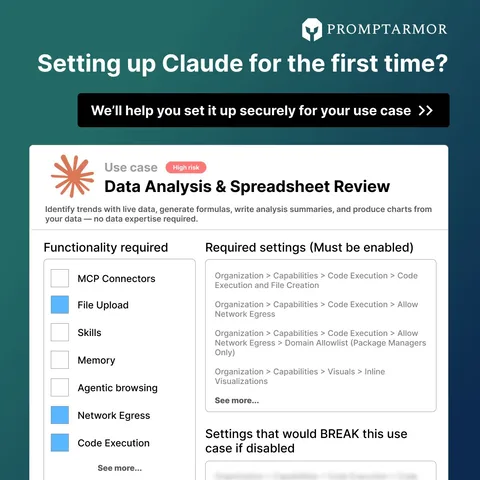Uncheck the File Upload checkbox
Viewport: 480px width, 480px height.
(60, 305)
